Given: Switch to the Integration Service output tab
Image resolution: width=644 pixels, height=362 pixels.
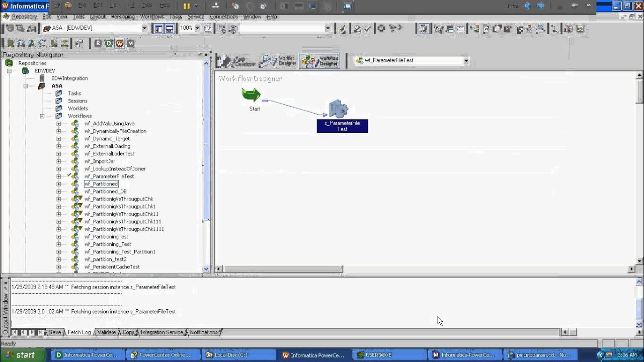Looking at the screenshot, I should point(162,332).
